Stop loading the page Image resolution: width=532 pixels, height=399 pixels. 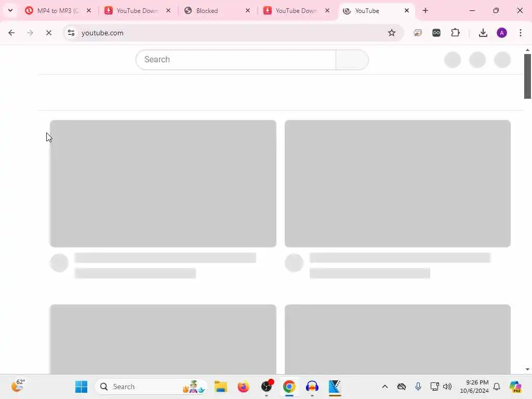point(48,33)
